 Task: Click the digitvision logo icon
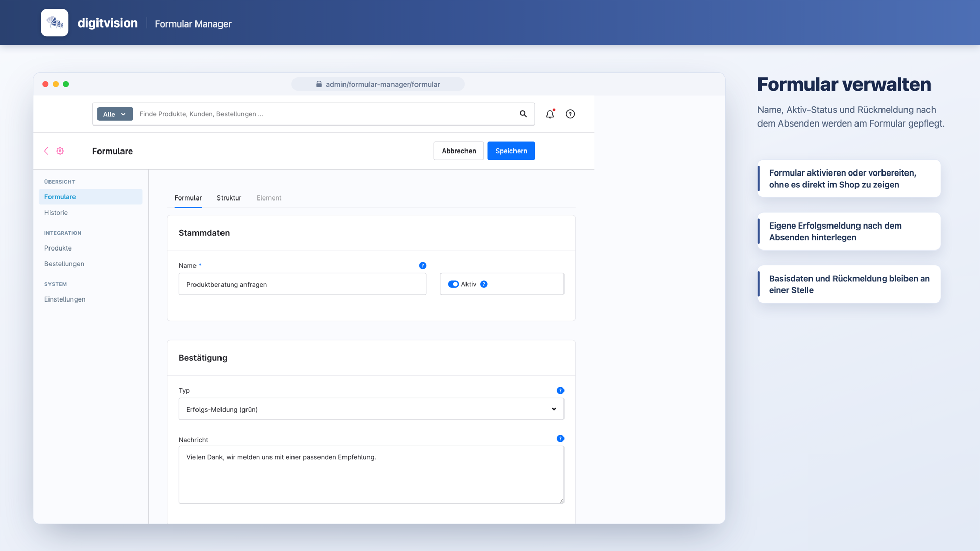click(55, 22)
